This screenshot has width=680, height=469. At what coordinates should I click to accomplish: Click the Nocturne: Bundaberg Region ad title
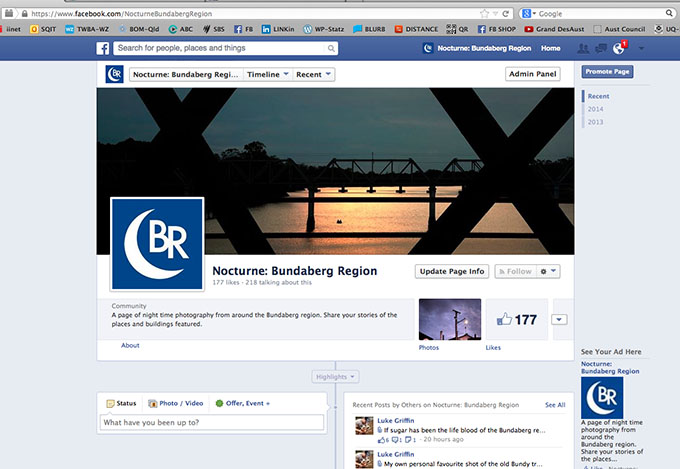pyautogui.click(x=610, y=367)
